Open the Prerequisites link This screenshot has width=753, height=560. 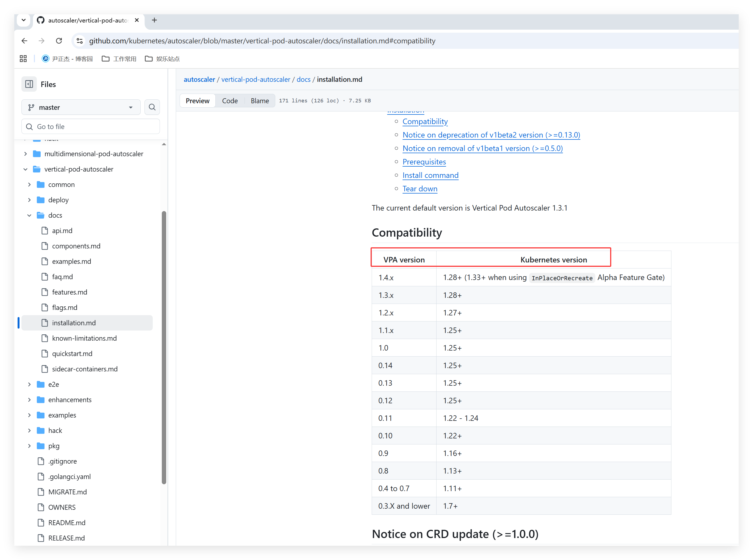(424, 162)
